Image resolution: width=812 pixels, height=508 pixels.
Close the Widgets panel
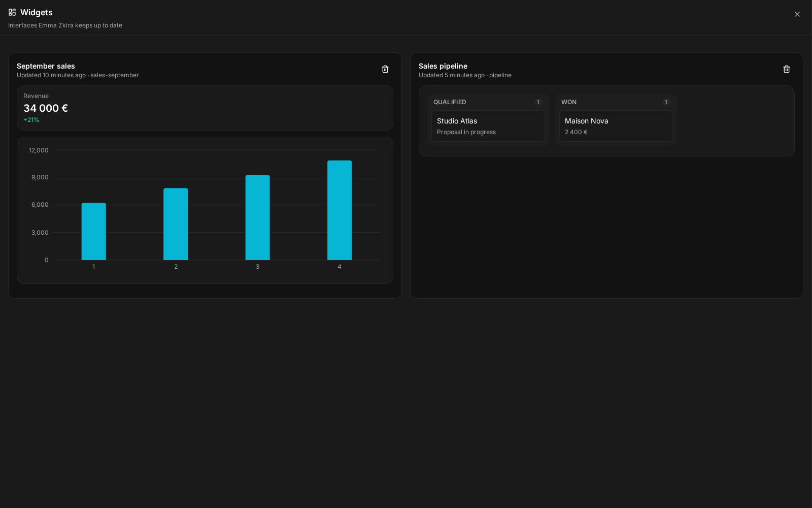(x=797, y=14)
